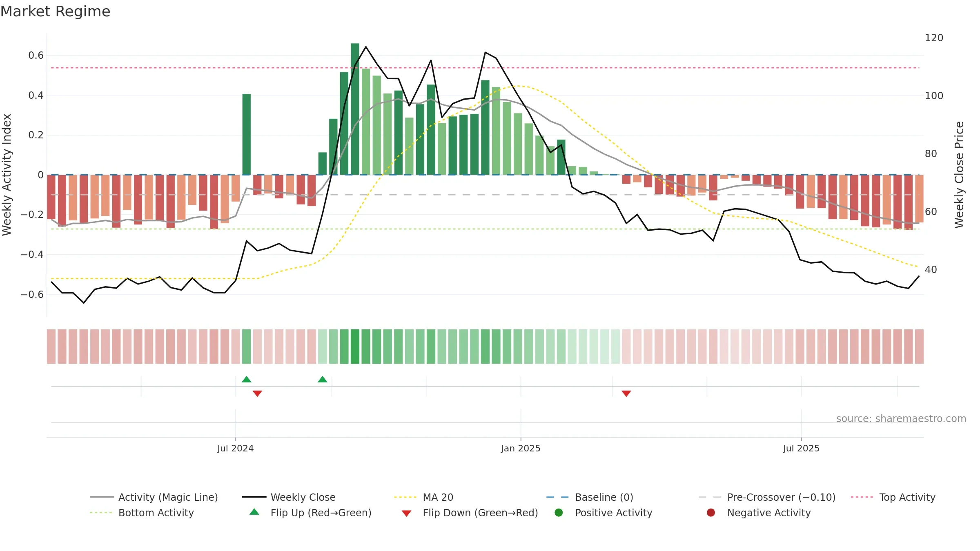Toggle Flip Up (Red→Green) legend entry
980x551 pixels.
tap(310, 513)
